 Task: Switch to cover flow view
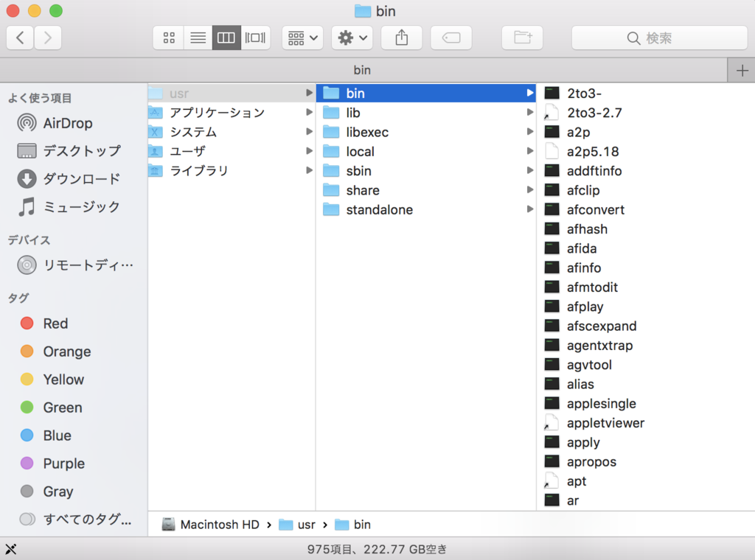pyautogui.click(x=255, y=38)
